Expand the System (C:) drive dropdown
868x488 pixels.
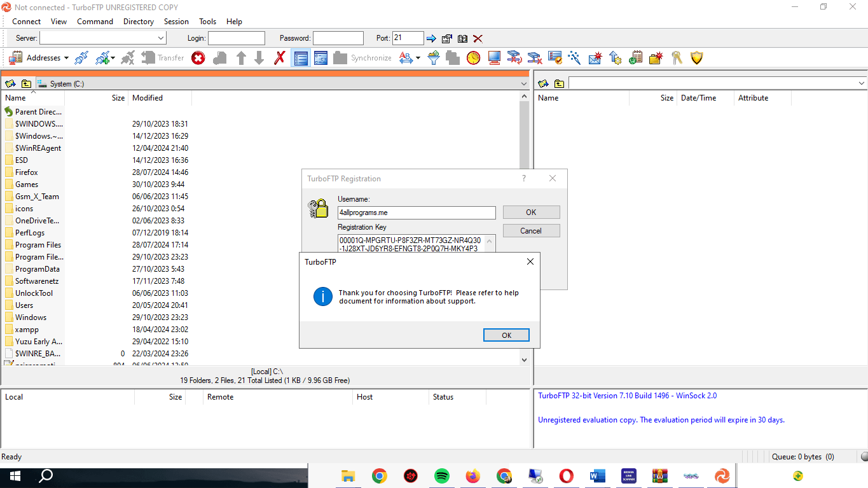click(524, 83)
